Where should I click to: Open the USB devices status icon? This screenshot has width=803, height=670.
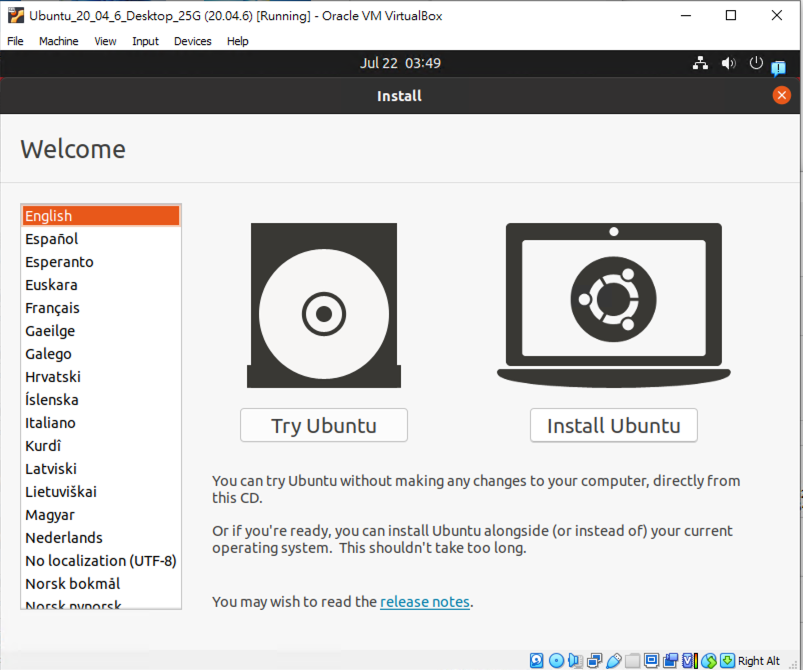click(x=614, y=661)
